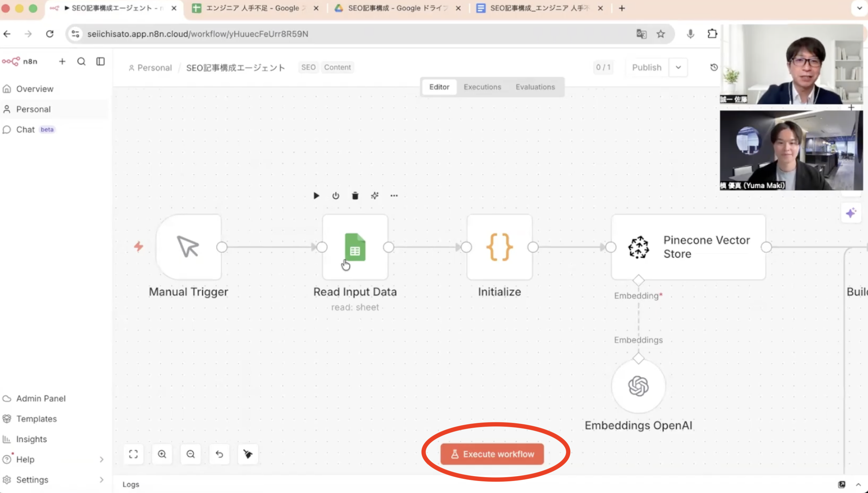868x493 pixels.
Task: Go back in browser
Action: [7, 34]
